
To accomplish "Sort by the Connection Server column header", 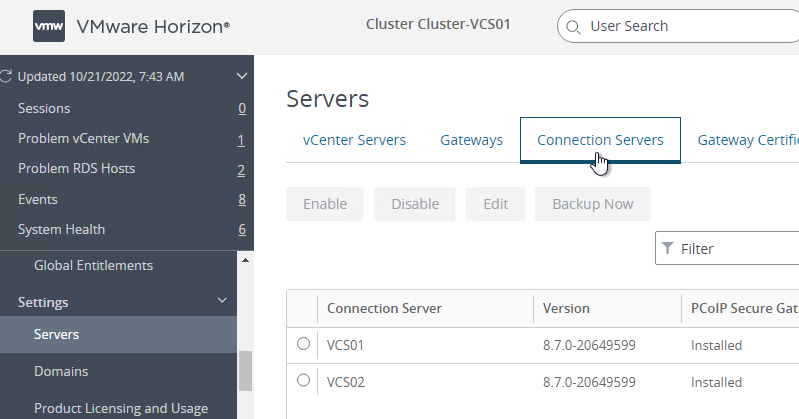I will (384, 308).
